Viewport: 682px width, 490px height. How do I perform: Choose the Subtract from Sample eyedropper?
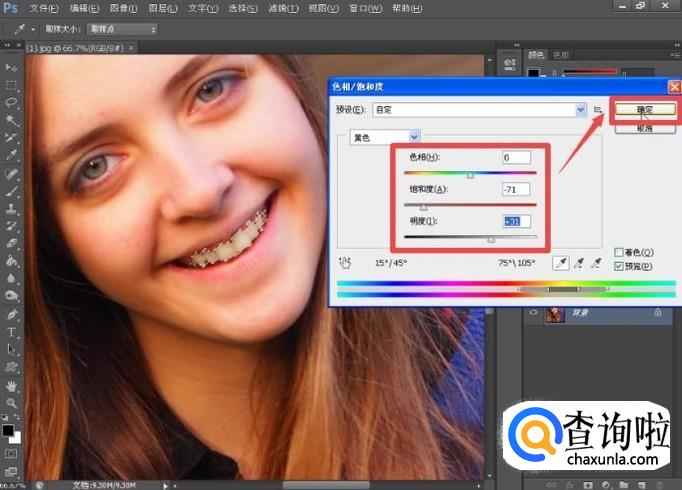point(597,263)
